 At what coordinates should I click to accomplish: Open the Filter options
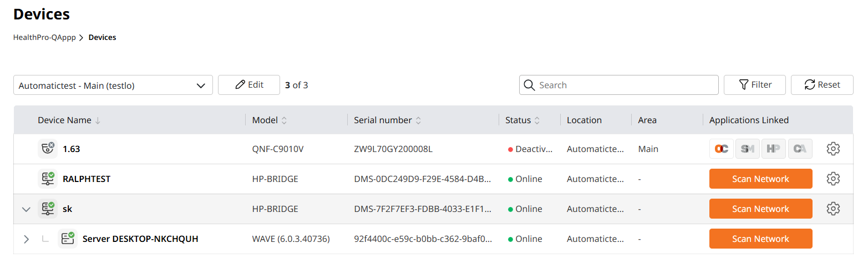pos(754,85)
